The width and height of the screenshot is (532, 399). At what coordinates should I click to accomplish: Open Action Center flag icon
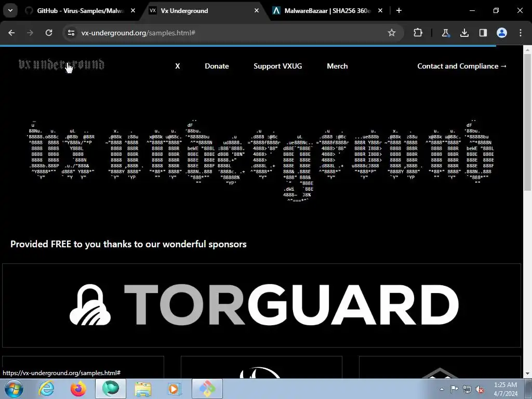[454, 389]
